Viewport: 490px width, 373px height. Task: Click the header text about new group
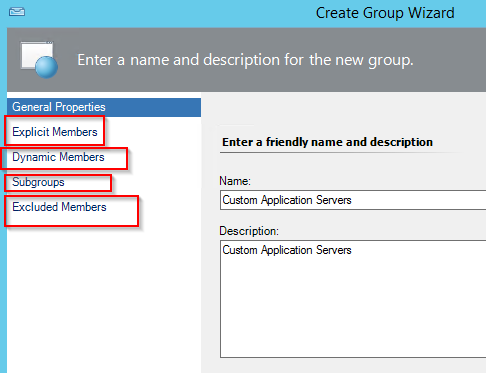click(245, 60)
